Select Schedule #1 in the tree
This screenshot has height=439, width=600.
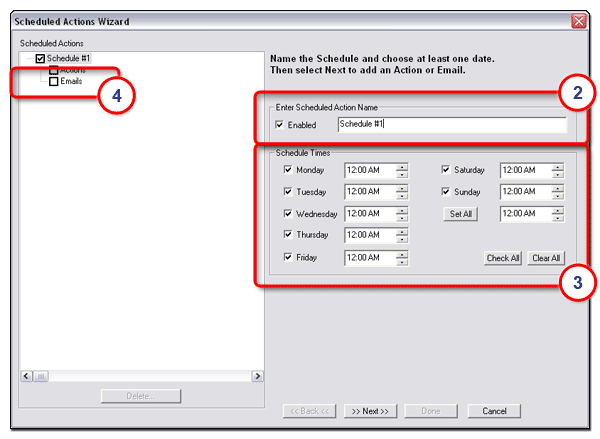click(x=68, y=59)
